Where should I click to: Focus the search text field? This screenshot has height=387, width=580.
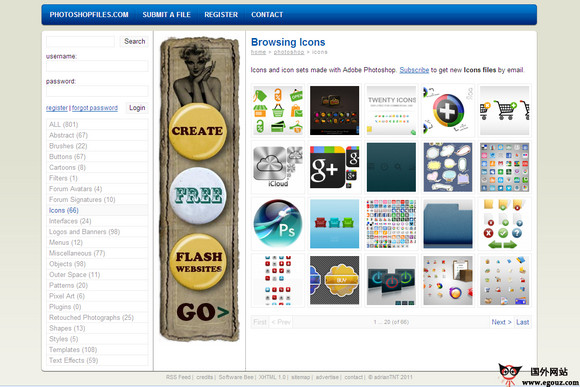pos(80,41)
